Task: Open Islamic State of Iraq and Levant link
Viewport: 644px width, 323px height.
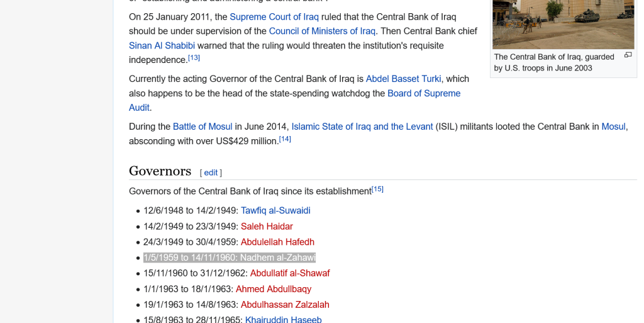Action: (362, 127)
